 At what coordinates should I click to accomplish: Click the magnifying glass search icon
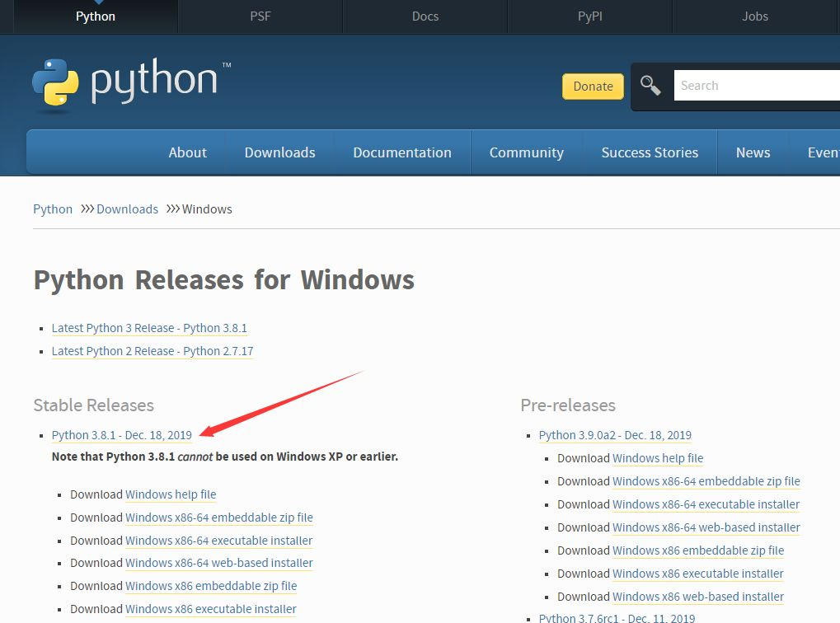tap(650, 85)
